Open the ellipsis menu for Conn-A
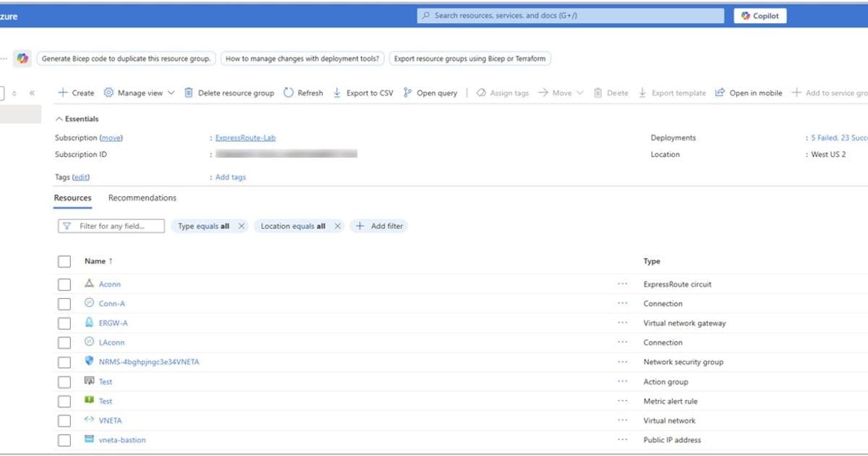The height and width of the screenshot is (456, 868). coord(621,303)
